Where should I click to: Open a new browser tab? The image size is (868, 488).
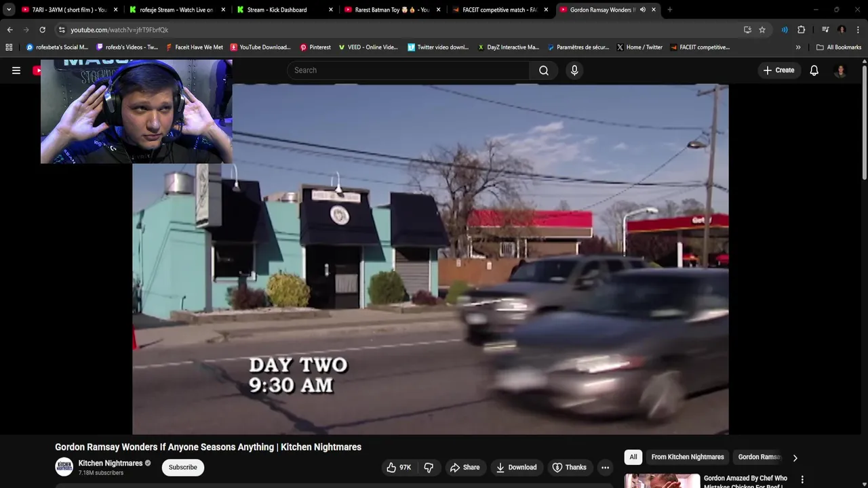[x=670, y=9]
